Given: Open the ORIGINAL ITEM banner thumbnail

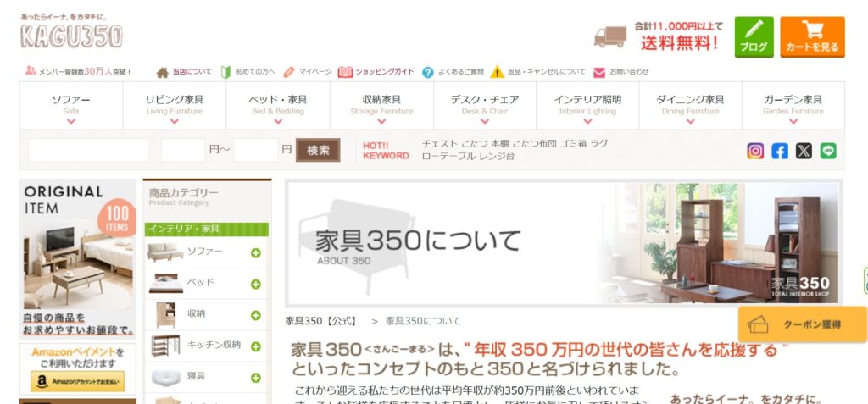Looking at the screenshot, I should [x=78, y=258].
